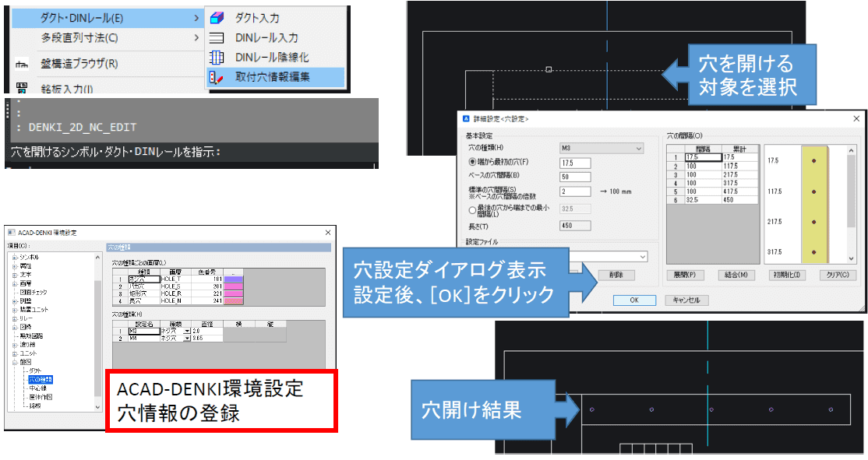Click the 長さ(T) 450 field
The image size is (868, 460).
pos(575,226)
